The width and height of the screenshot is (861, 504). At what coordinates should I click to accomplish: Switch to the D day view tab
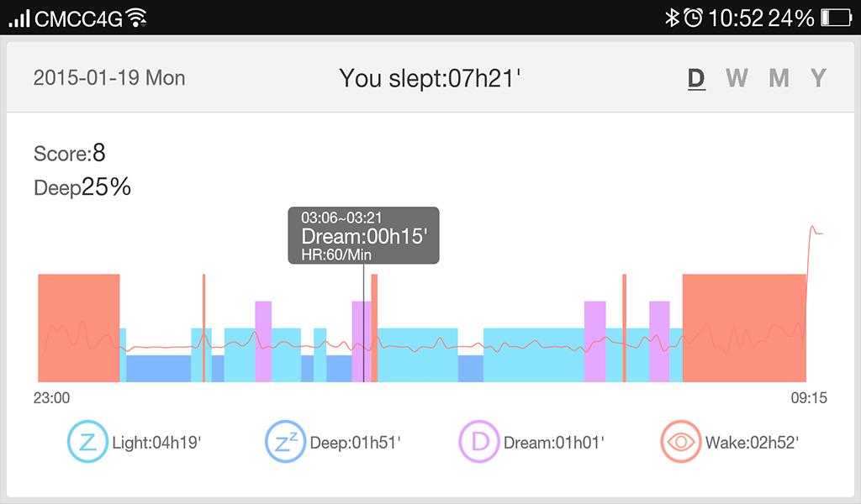[696, 78]
